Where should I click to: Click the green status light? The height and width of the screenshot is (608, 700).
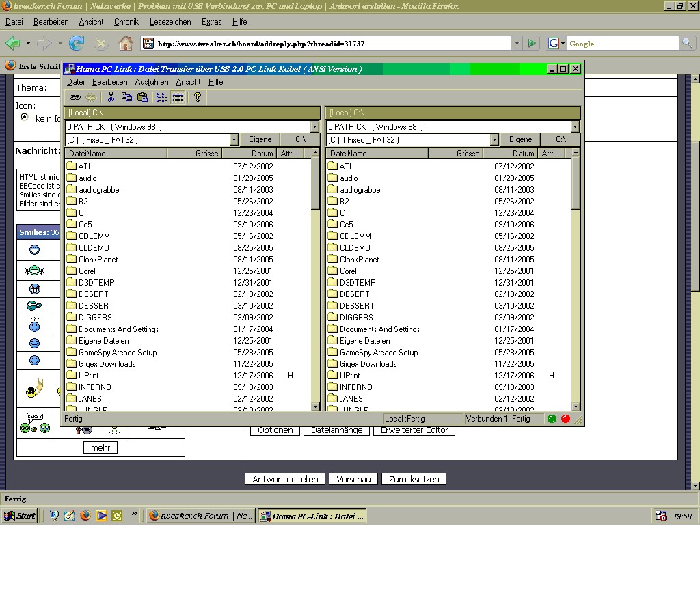point(552,418)
